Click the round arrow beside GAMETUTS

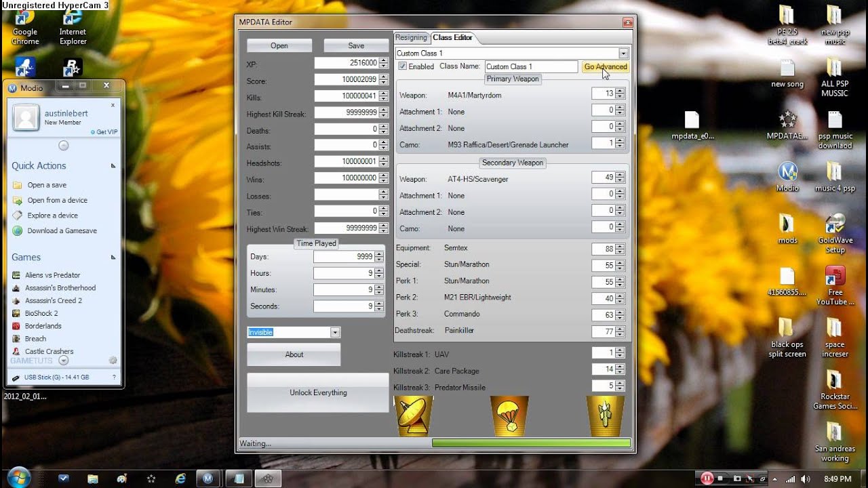pos(64,361)
